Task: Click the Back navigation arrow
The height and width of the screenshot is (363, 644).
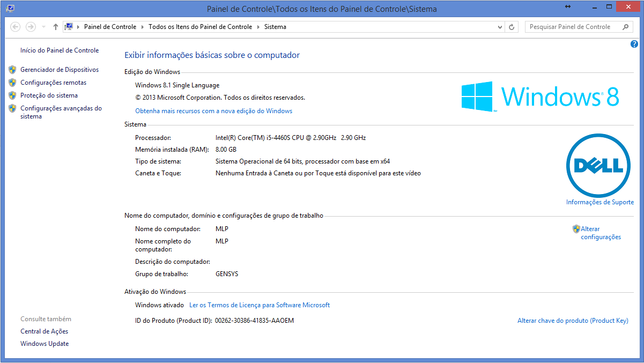Action: click(x=16, y=27)
